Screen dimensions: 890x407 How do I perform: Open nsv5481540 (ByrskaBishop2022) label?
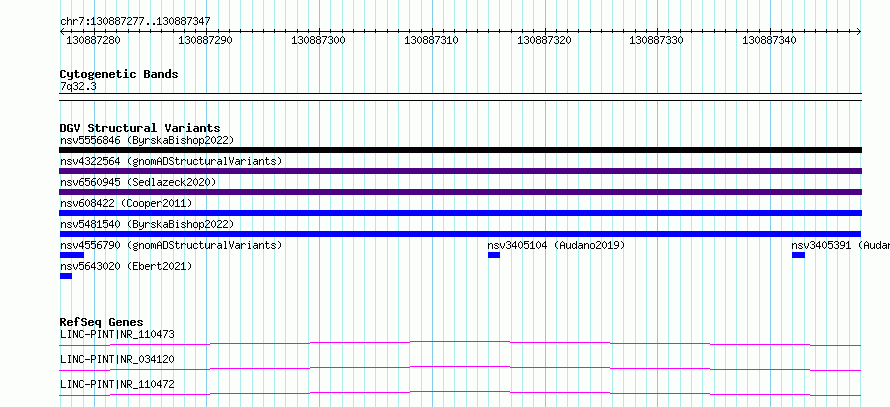coord(147,224)
